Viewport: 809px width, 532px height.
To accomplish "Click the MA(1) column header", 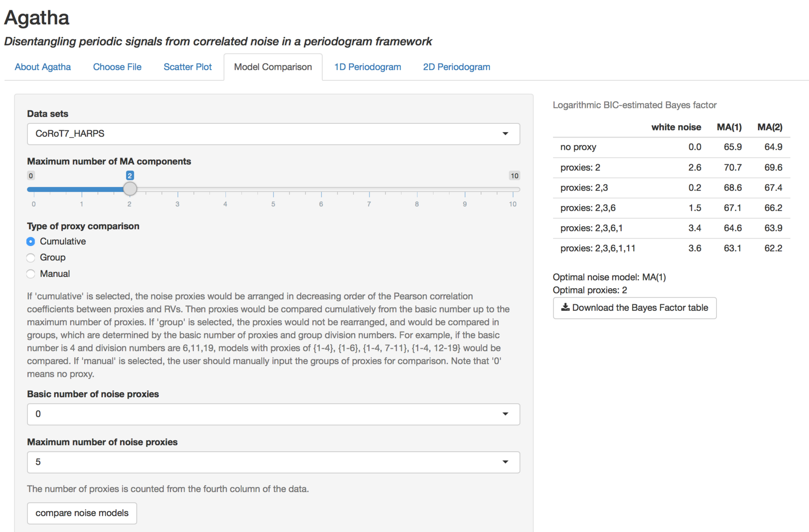I will click(729, 127).
